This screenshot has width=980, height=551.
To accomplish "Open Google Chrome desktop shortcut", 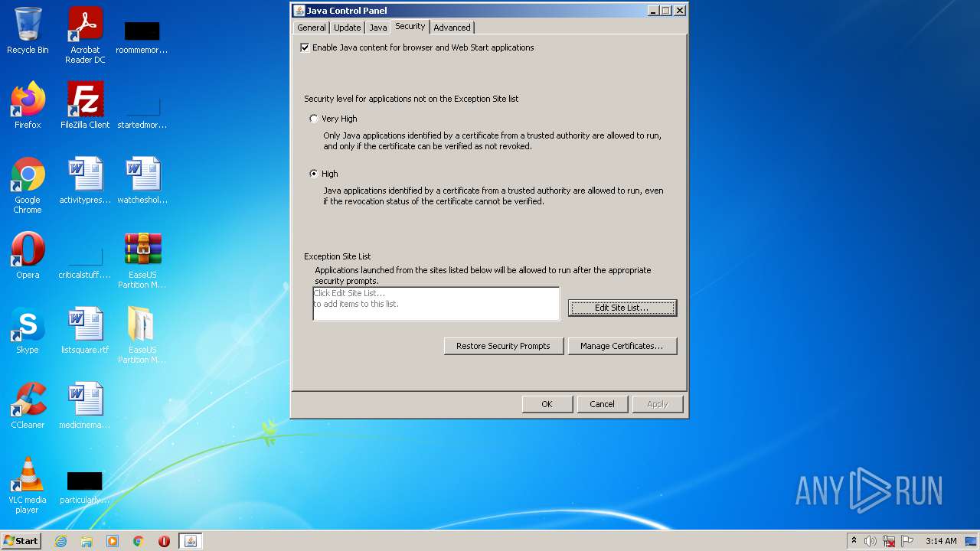I will click(28, 185).
